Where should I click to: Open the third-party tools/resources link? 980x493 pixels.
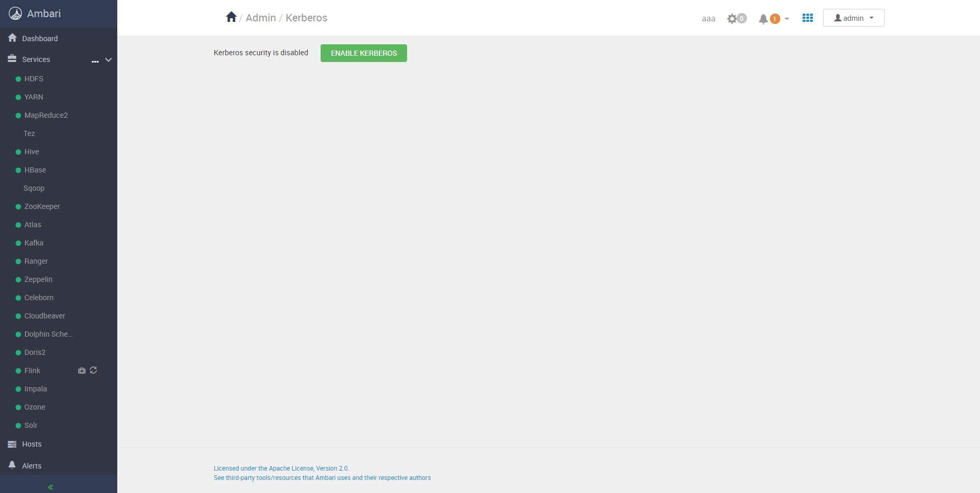click(322, 478)
